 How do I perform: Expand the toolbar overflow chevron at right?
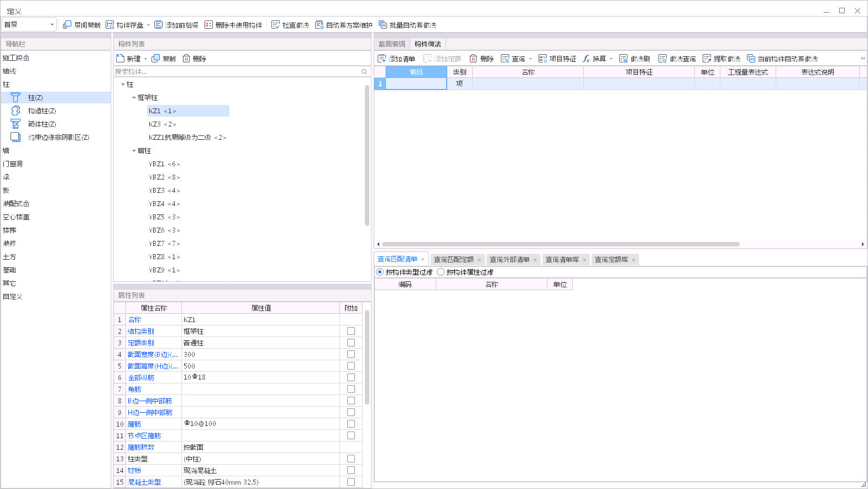pos(862,59)
